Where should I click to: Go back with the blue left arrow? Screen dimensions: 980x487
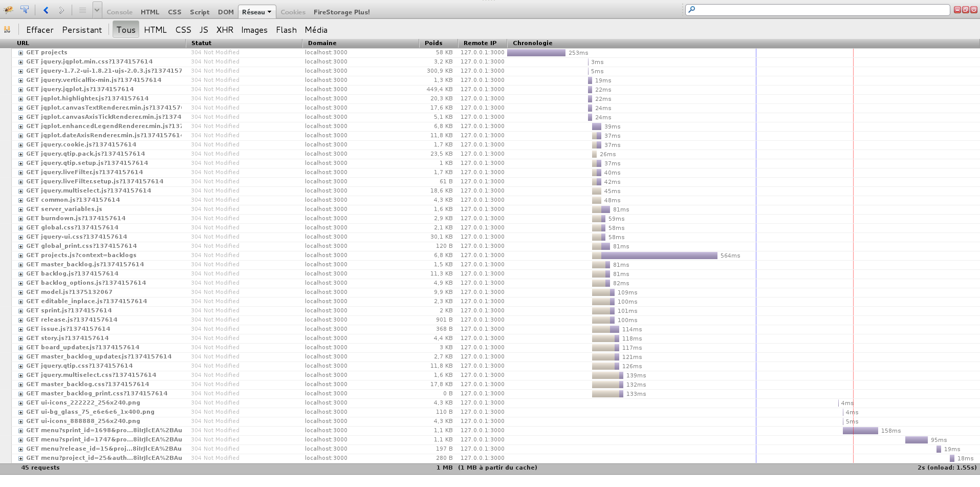pyautogui.click(x=46, y=10)
